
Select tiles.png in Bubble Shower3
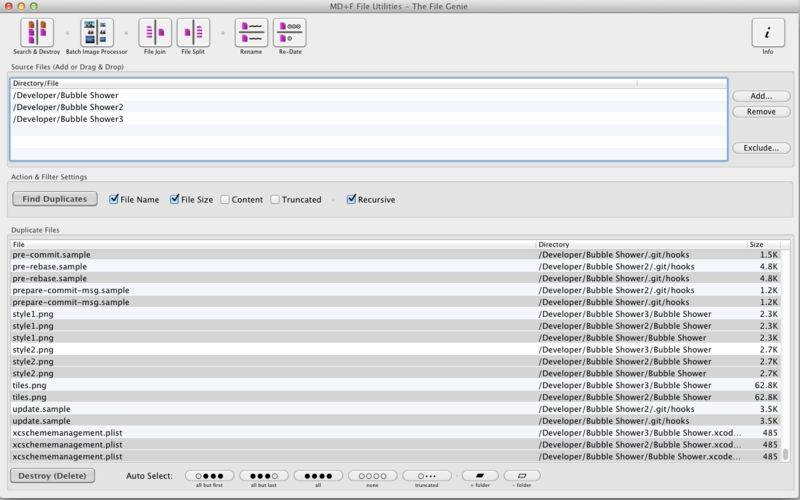pyautogui.click(x=396, y=385)
